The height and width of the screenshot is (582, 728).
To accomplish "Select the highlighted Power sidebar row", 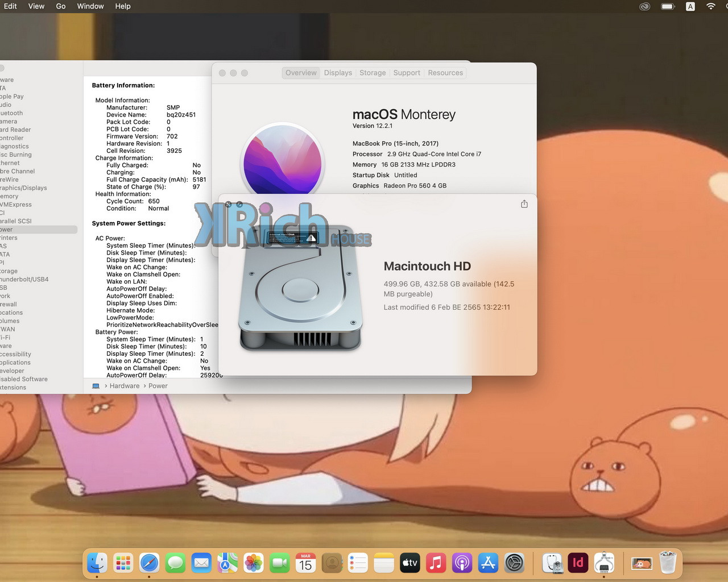I will click(39, 230).
